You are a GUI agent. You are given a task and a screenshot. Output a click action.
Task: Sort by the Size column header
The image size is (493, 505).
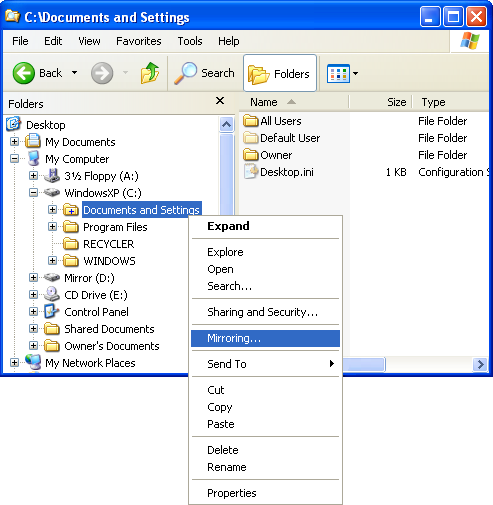[381, 102]
